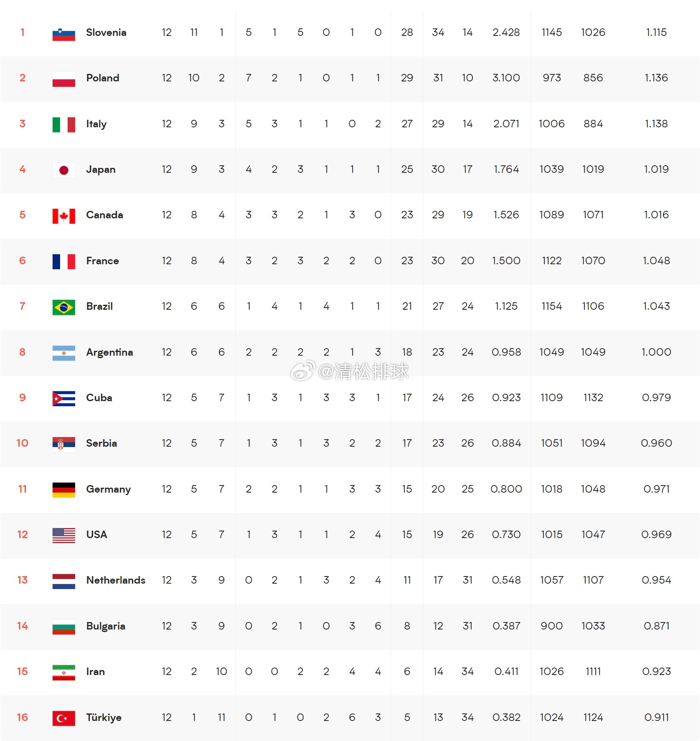The width and height of the screenshot is (700, 741).
Task: Click the Weibo watermark logo
Action: pyautogui.click(x=303, y=371)
